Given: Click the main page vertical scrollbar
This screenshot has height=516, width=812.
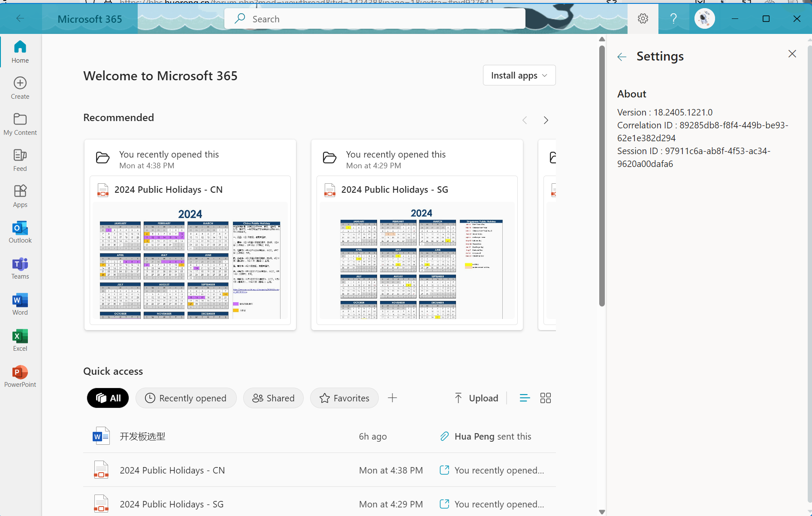Looking at the screenshot, I should pyautogui.click(x=602, y=176).
